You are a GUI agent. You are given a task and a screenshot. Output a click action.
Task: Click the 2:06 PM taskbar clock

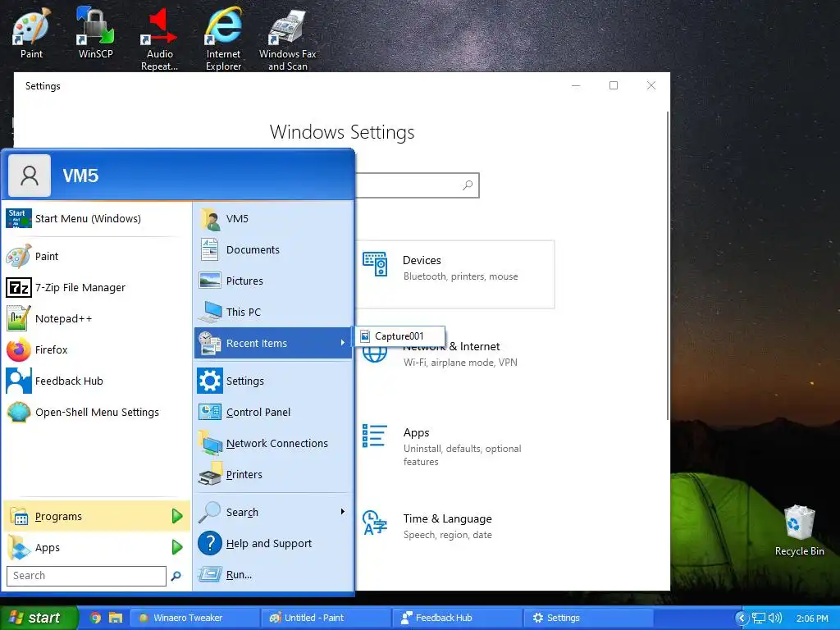pos(812,619)
